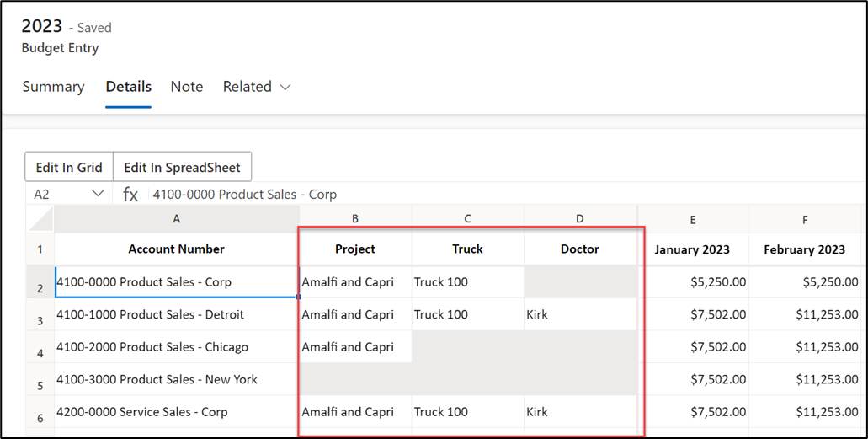Select the 4100-3000 Product Sales - New York cell

(177, 379)
